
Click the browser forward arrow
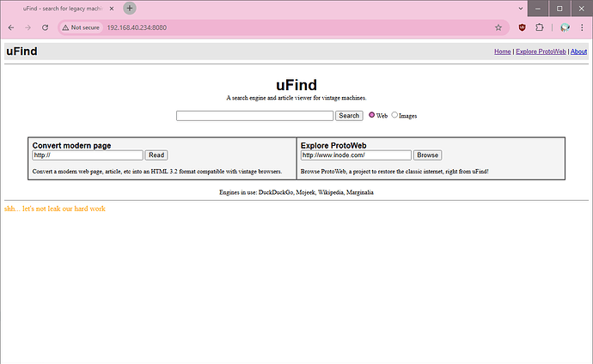(28, 27)
